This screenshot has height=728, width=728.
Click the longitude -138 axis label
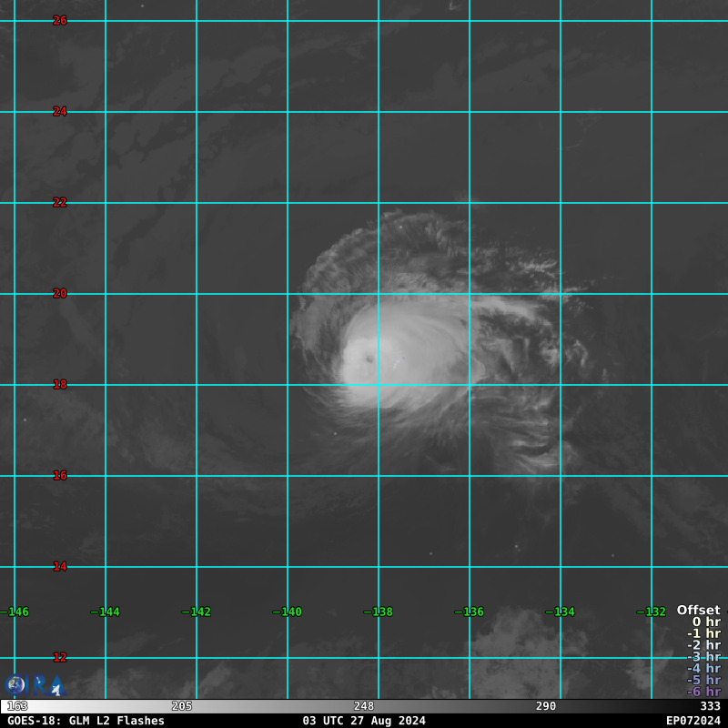(378, 612)
